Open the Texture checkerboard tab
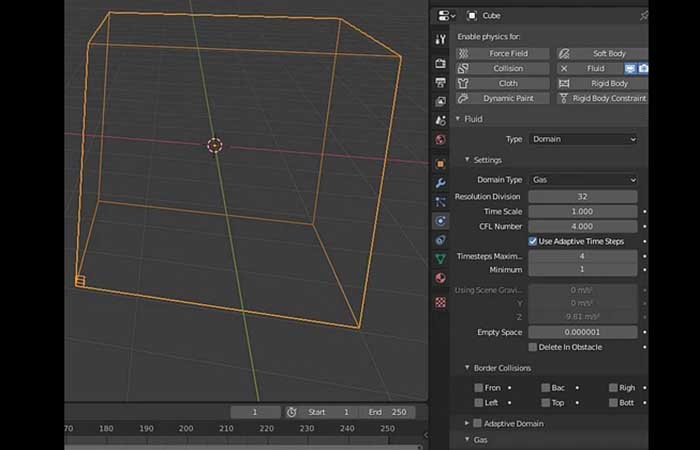Image resolution: width=700 pixels, height=450 pixels. click(x=441, y=303)
